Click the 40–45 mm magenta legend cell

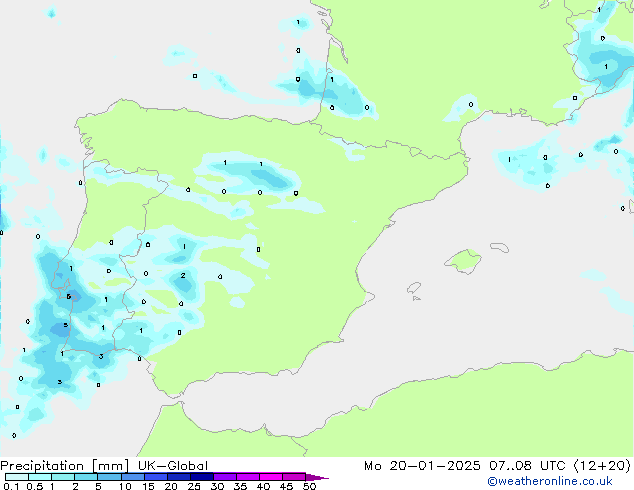pyautogui.click(x=271, y=477)
